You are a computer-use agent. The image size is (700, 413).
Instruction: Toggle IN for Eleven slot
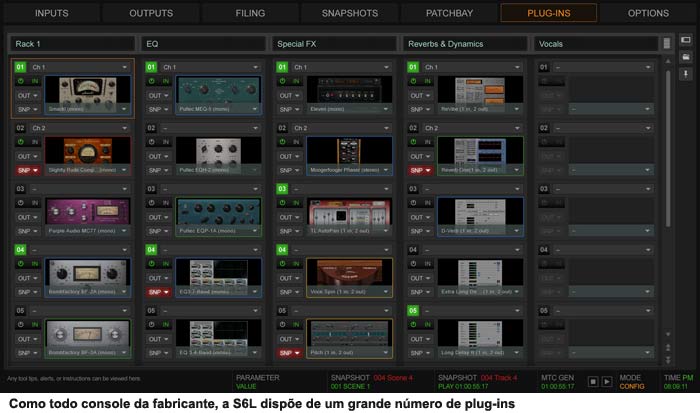click(296, 81)
